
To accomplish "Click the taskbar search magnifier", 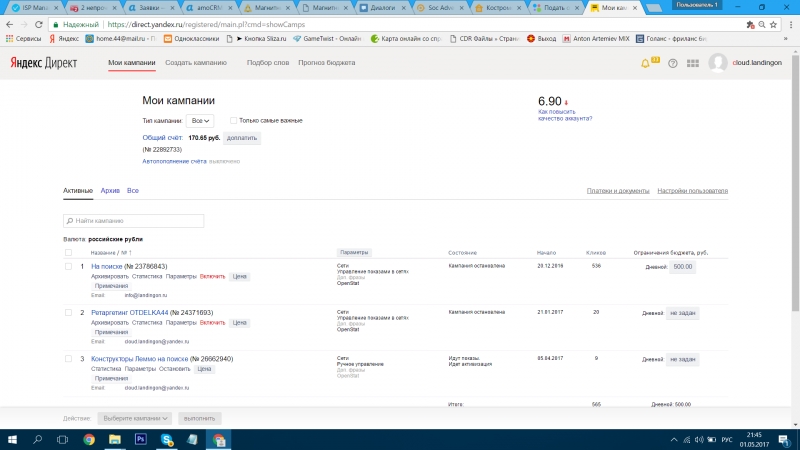I will [x=37, y=439].
